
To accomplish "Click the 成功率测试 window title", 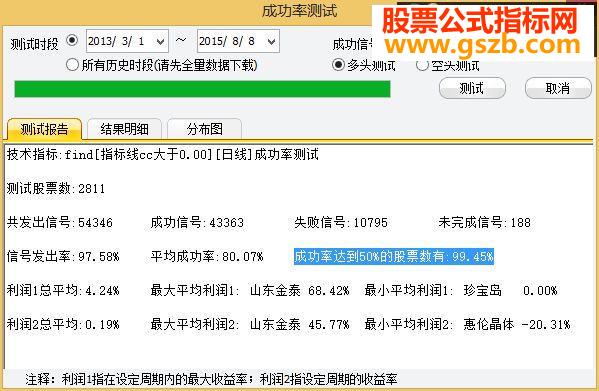I will point(300,11).
